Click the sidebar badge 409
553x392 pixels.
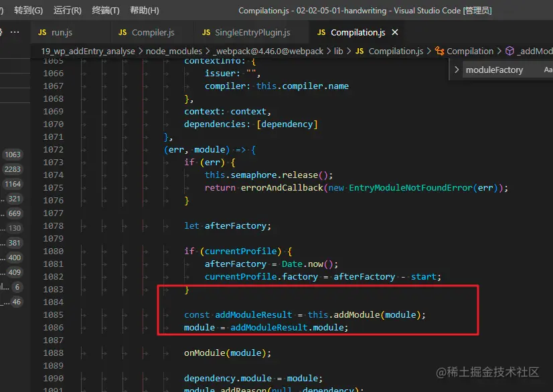[15, 272]
